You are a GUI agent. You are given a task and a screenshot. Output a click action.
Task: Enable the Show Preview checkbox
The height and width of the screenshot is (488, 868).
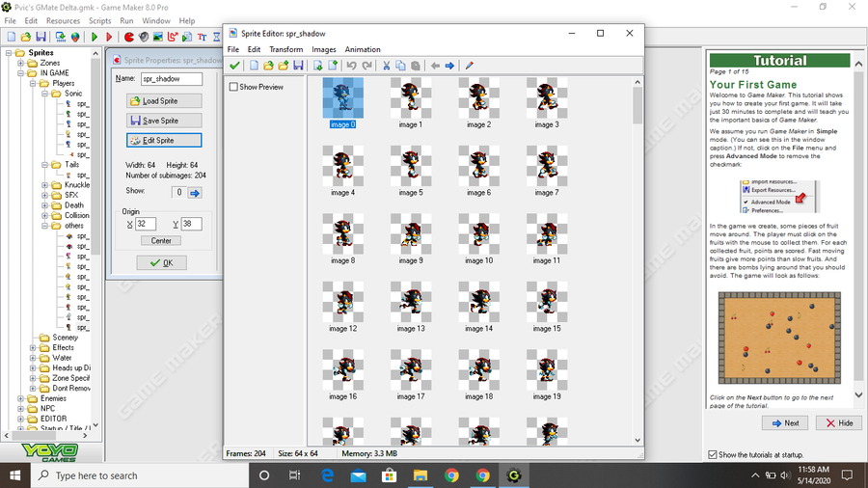[233, 87]
